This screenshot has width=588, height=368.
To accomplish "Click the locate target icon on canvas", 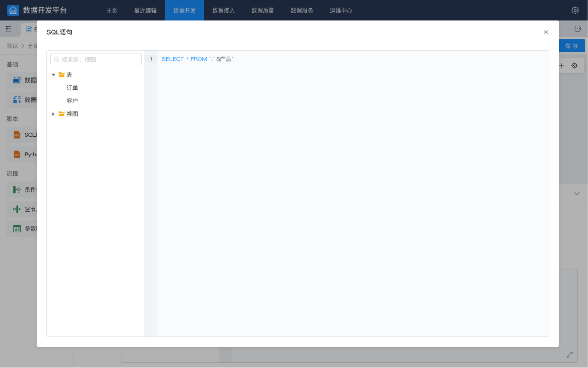I will [575, 65].
